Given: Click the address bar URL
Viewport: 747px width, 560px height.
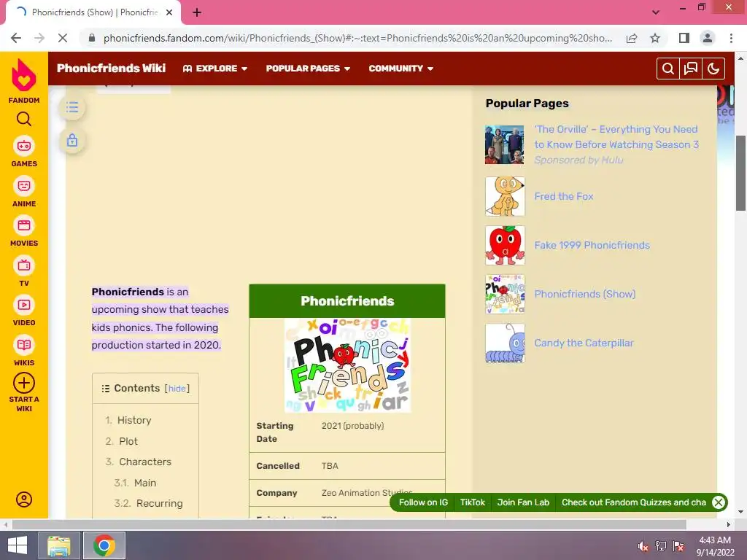Looking at the screenshot, I should (357, 38).
